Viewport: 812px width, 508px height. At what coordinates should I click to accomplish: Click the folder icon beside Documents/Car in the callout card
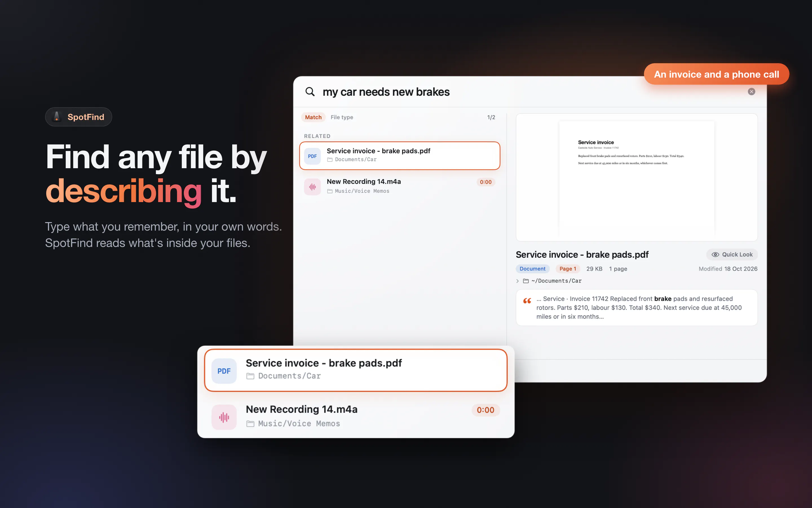[250, 376]
